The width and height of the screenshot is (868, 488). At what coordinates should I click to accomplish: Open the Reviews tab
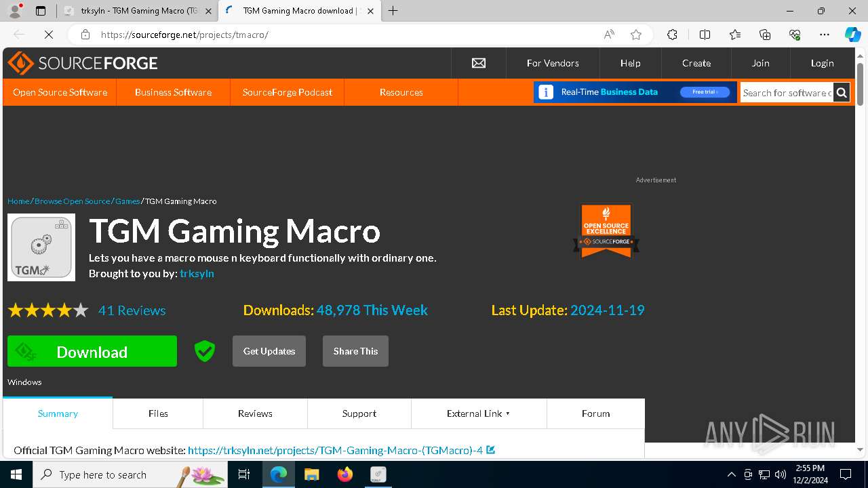point(255,413)
